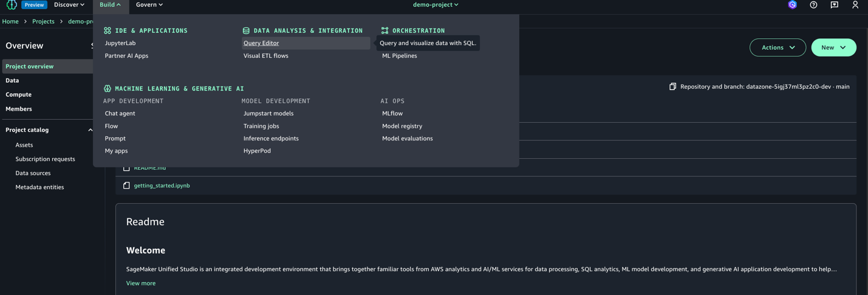Open the help question mark icon

pos(813,5)
